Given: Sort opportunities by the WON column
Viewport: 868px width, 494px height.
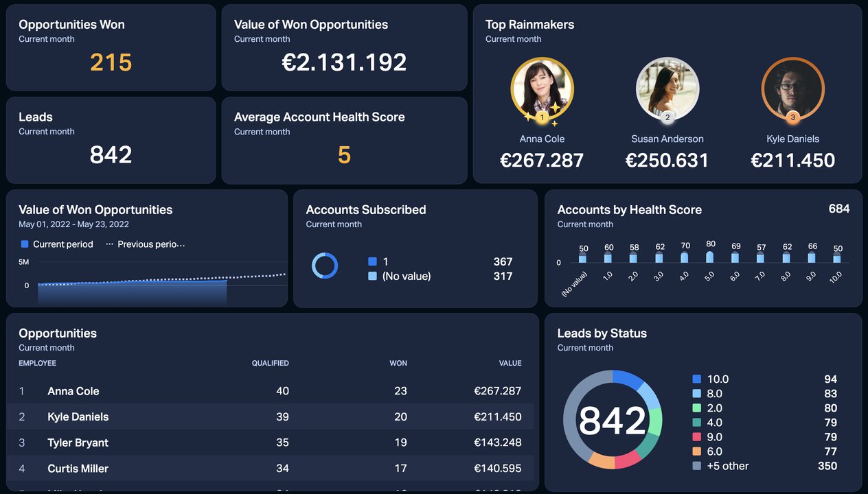Looking at the screenshot, I should (398, 363).
